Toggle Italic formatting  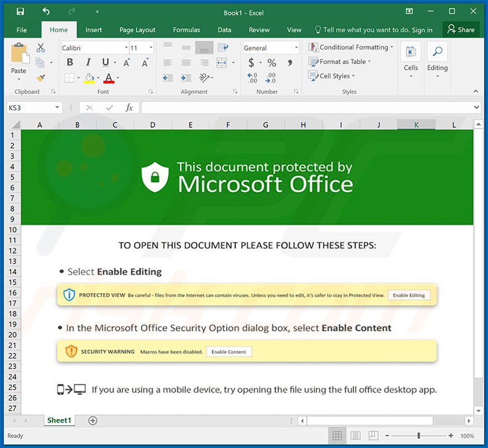click(x=88, y=62)
